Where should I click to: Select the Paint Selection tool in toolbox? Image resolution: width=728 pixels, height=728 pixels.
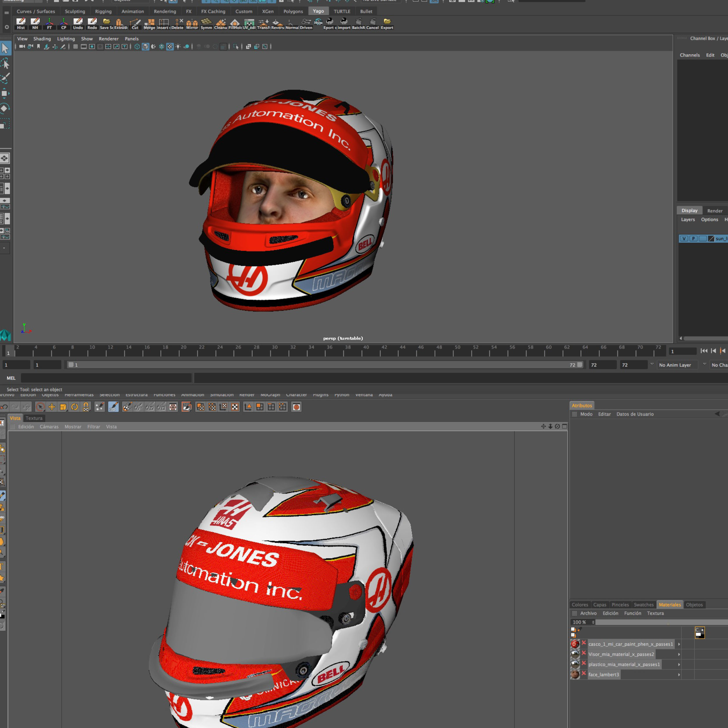[x=5, y=78]
